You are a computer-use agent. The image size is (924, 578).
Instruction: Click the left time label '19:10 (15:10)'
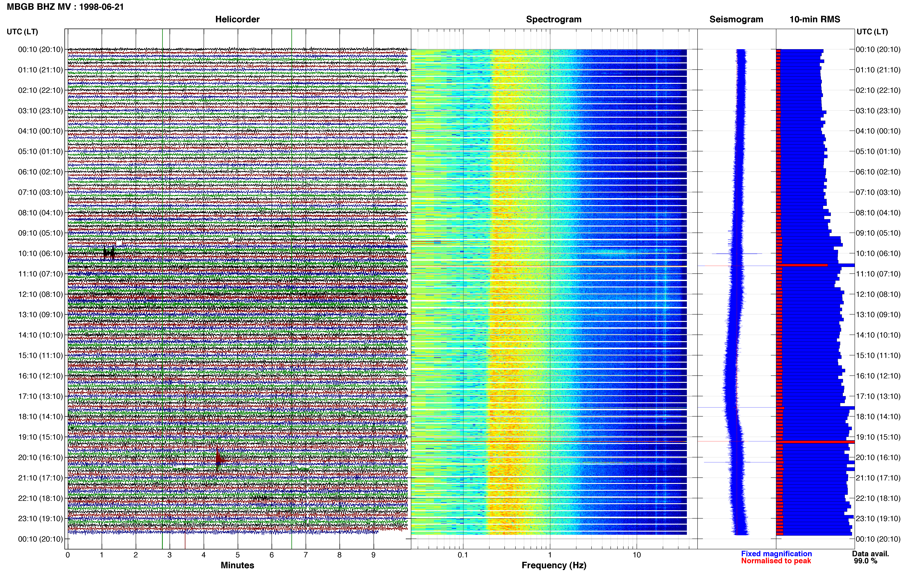[41, 437]
